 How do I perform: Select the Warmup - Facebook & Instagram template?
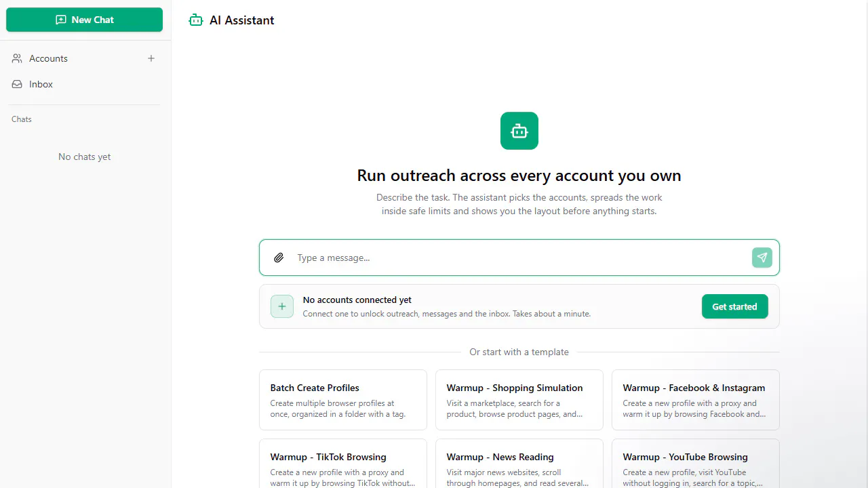(696, 400)
